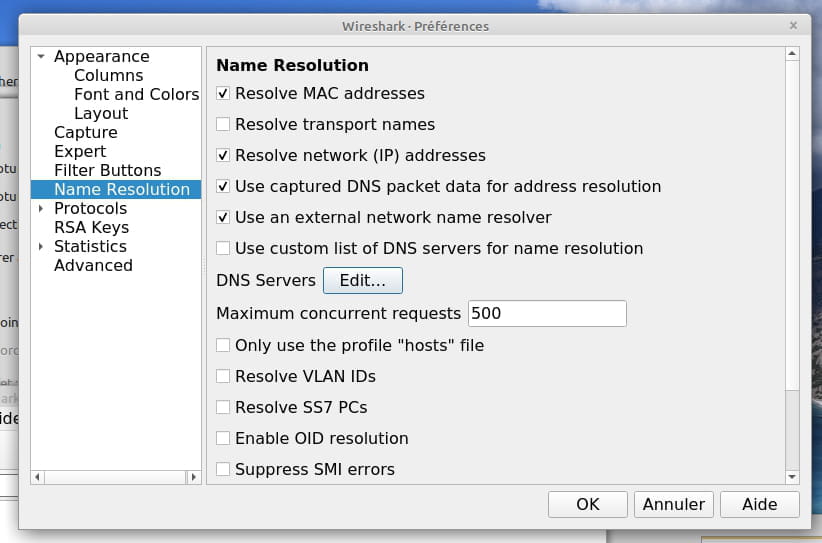The image size is (822, 543).
Task: Select Expert in the preferences tree
Action: [80, 151]
